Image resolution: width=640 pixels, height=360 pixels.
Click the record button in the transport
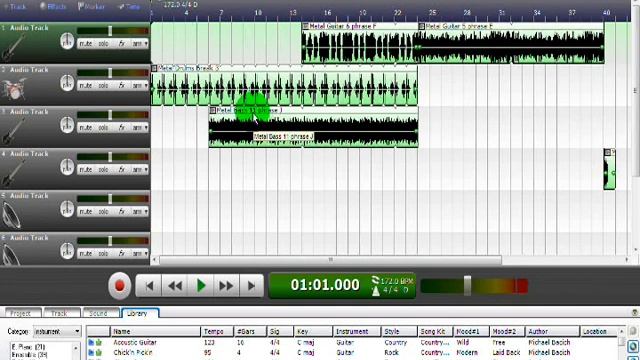pos(120,286)
